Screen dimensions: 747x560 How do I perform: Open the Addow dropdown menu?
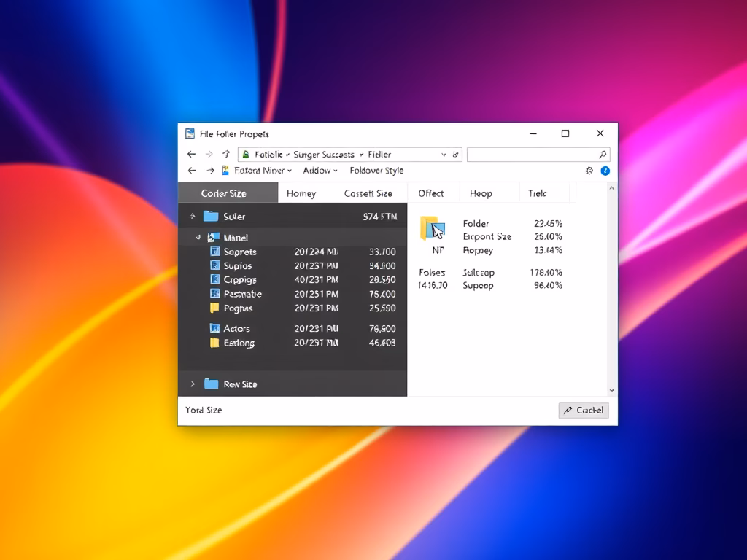(x=336, y=171)
